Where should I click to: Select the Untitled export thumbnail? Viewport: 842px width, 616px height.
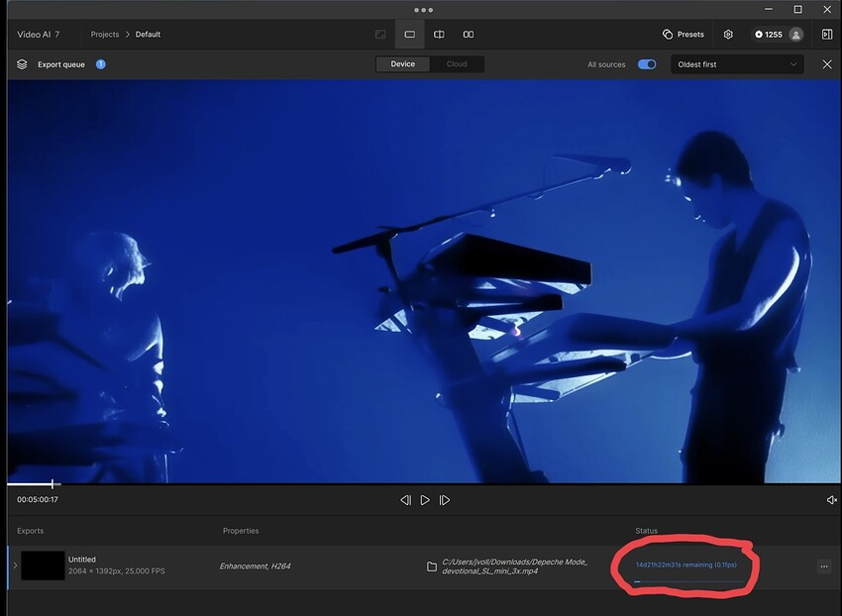43,565
